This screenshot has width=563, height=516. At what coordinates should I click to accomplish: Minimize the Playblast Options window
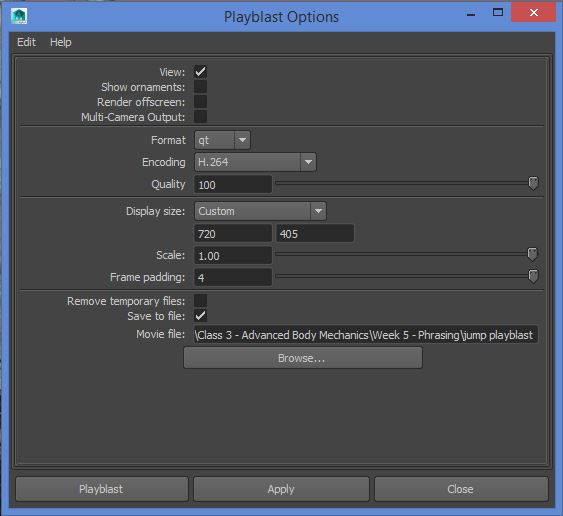(x=471, y=15)
